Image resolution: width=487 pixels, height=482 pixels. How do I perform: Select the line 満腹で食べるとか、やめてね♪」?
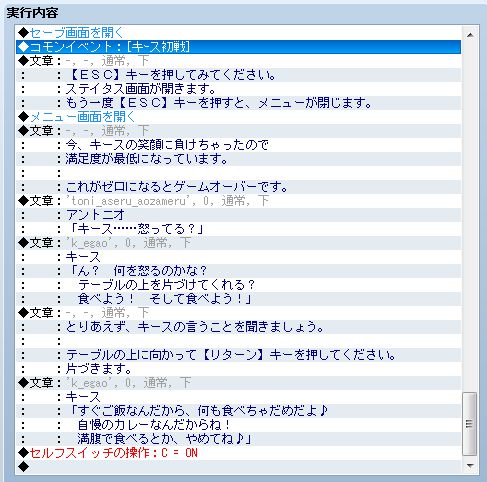coord(238,439)
